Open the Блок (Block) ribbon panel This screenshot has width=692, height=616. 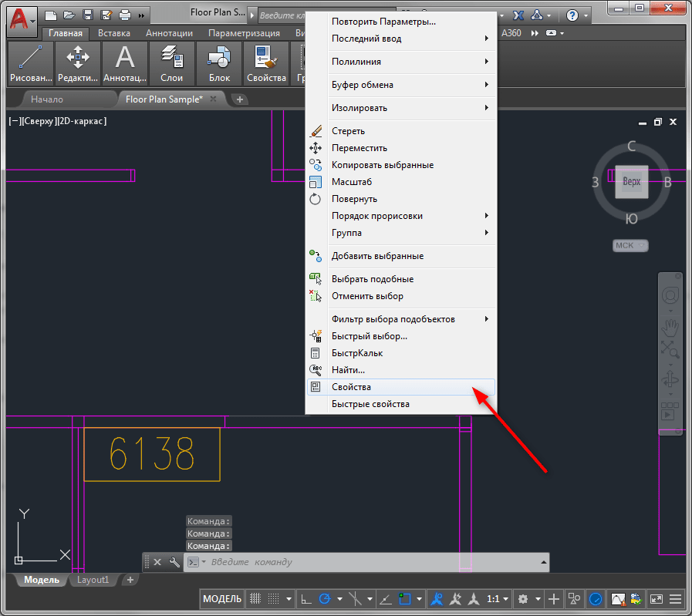[x=219, y=62]
